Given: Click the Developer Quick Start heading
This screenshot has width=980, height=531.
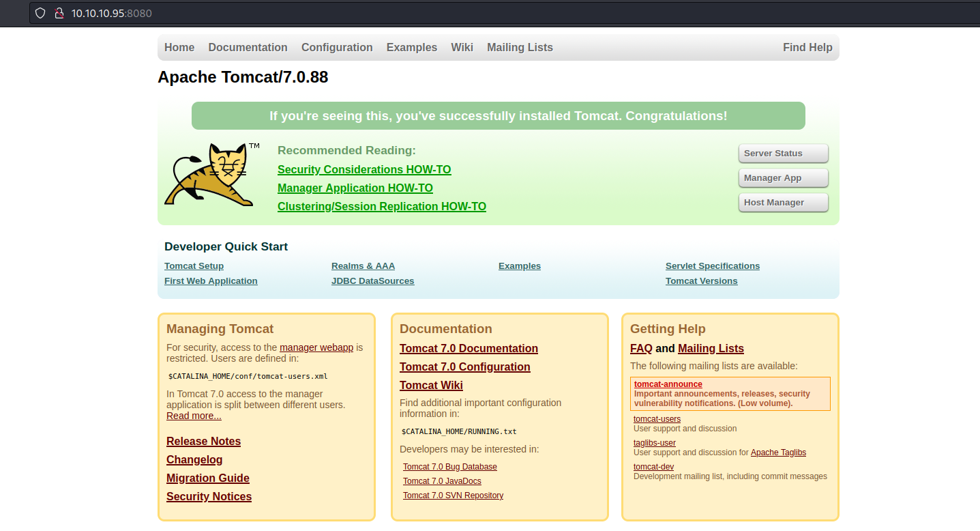Looking at the screenshot, I should coord(226,246).
